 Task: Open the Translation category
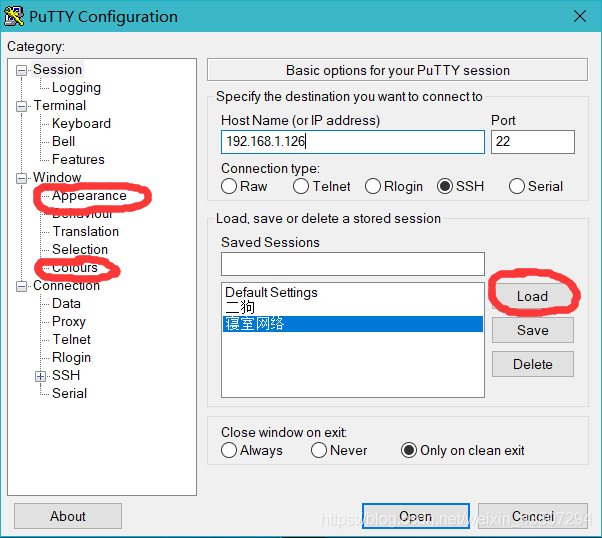pos(86,232)
